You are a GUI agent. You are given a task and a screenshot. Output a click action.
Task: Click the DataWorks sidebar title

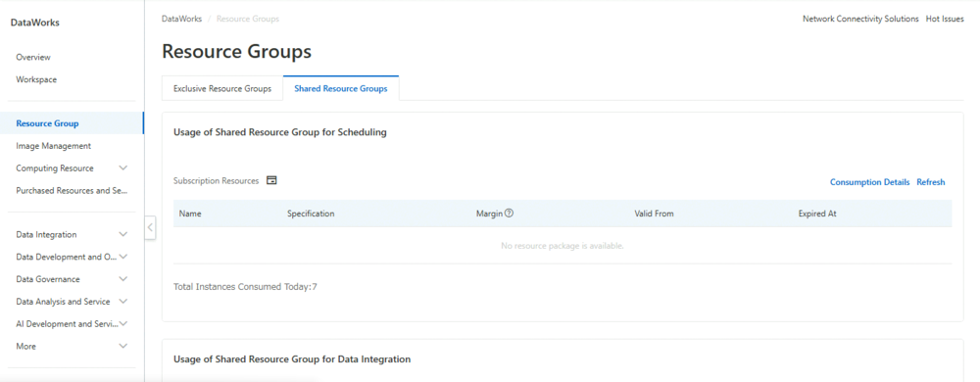(x=35, y=24)
